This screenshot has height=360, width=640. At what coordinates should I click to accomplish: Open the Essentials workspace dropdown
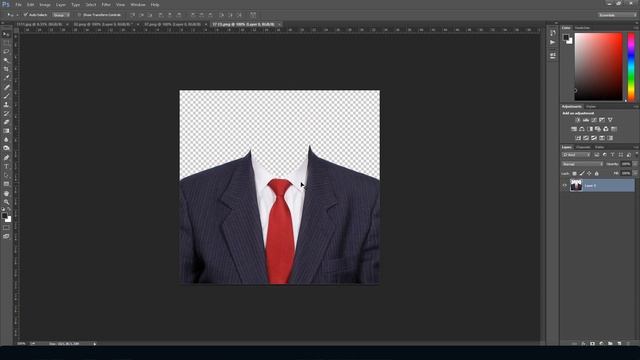617,15
